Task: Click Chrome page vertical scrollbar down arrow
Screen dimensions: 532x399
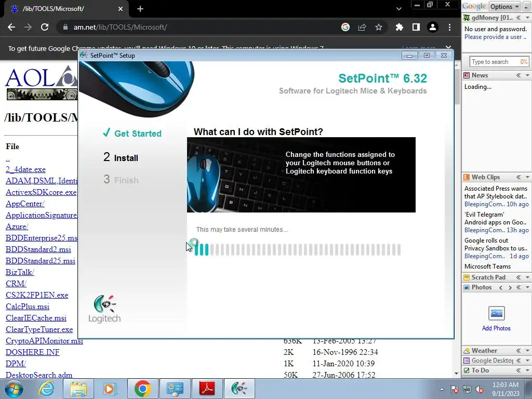Action: coord(457,374)
